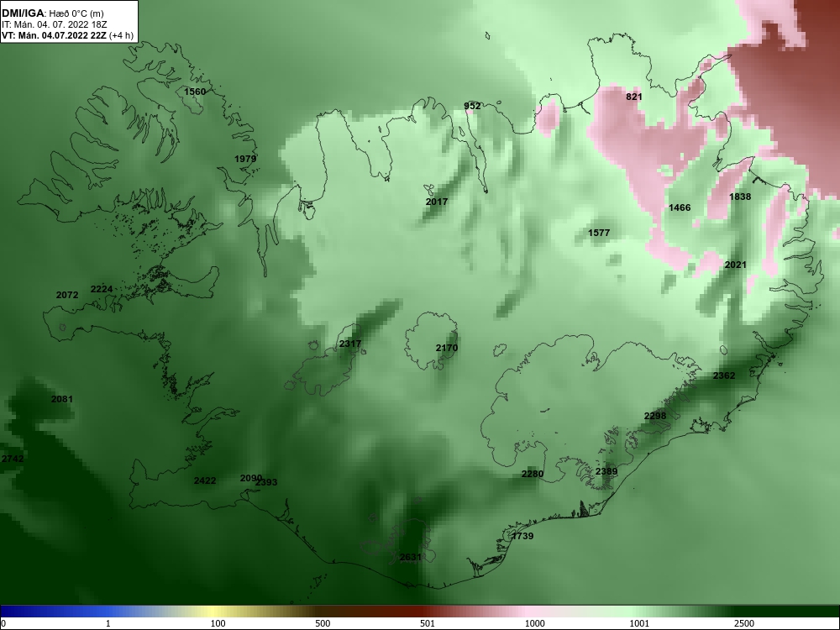Select the 1979 height label
Screen dimensions: 840x630
(x=245, y=159)
